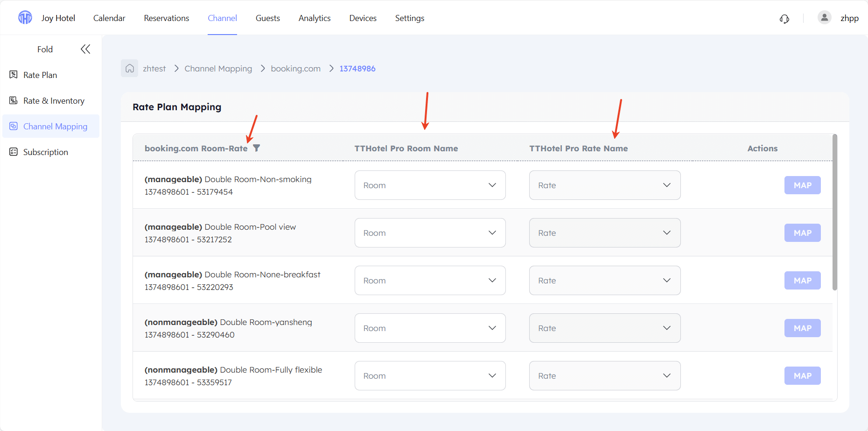Open Room dropdown for Fully flexible row
The width and height of the screenshot is (868, 431).
pos(430,375)
